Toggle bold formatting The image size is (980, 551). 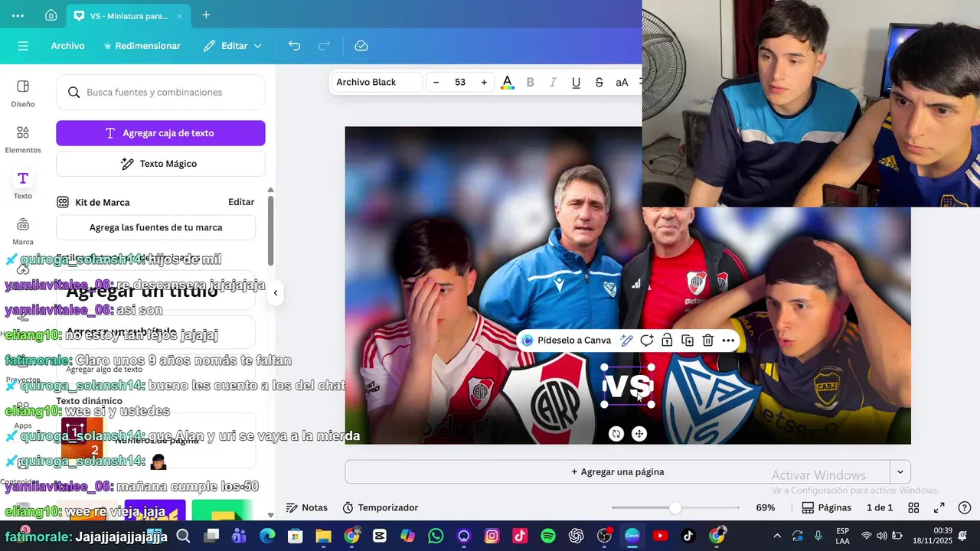pyautogui.click(x=530, y=83)
